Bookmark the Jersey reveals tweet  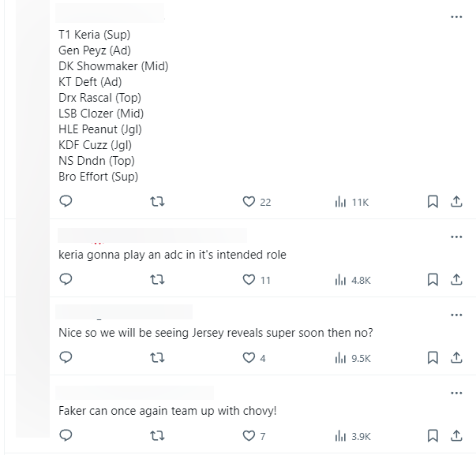[433, 357]
